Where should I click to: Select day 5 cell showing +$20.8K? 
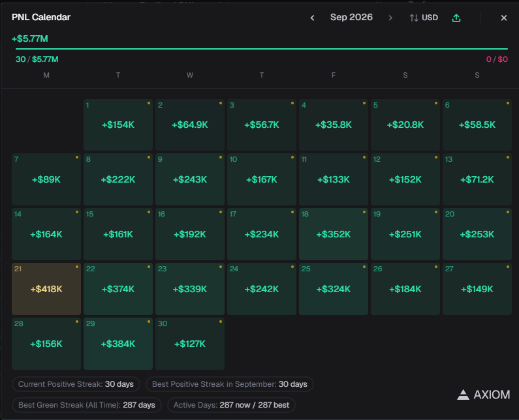coord(405,125)
